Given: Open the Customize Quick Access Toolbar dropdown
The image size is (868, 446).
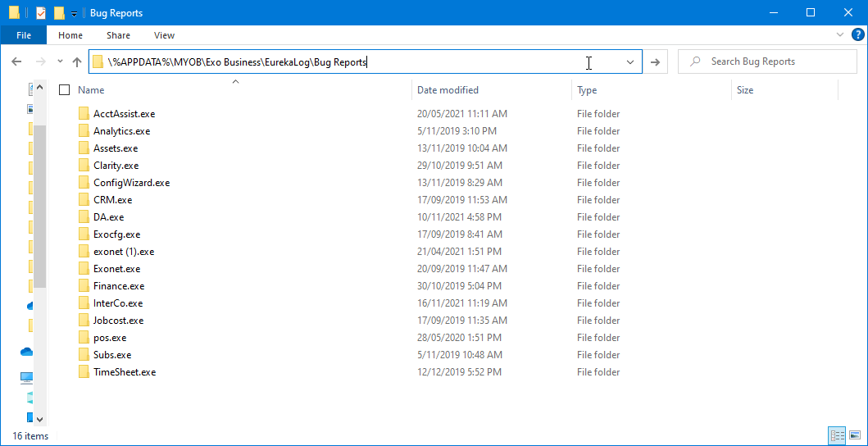Looking at the screenshot, I should click(74, 14).
